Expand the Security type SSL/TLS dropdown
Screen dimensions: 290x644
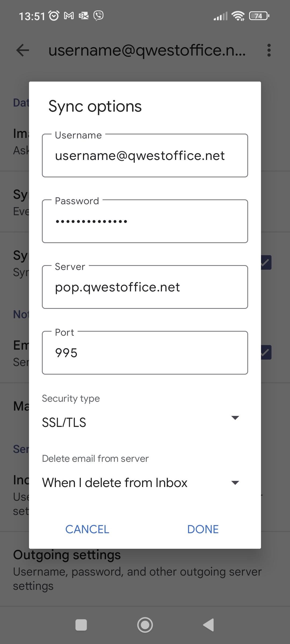[141, 422]
